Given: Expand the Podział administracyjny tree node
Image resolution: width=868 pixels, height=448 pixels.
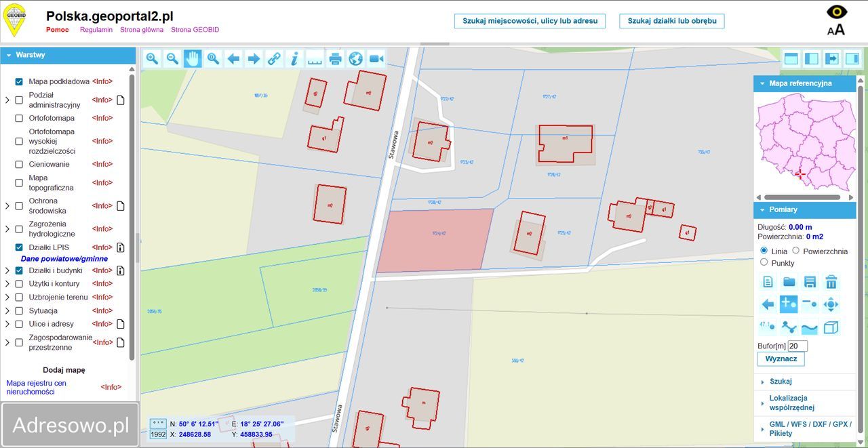Looking at the screenshot, I should pos(7,100).
